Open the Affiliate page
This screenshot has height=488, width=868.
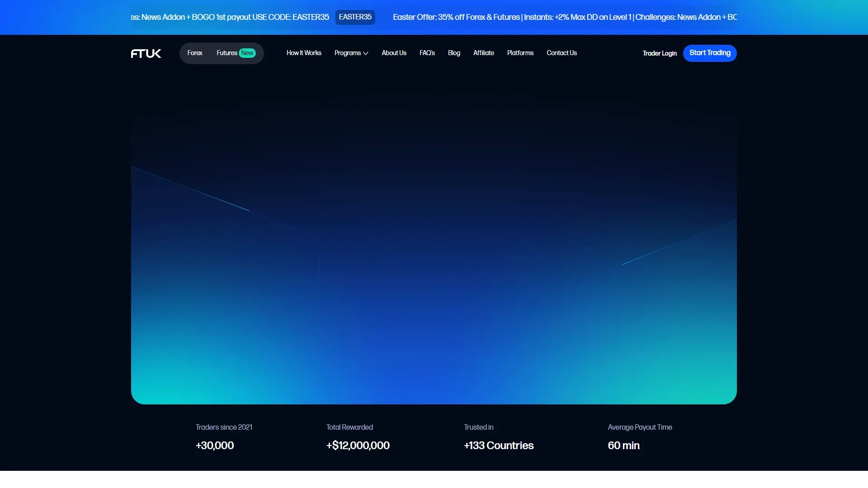pos(483,53)
